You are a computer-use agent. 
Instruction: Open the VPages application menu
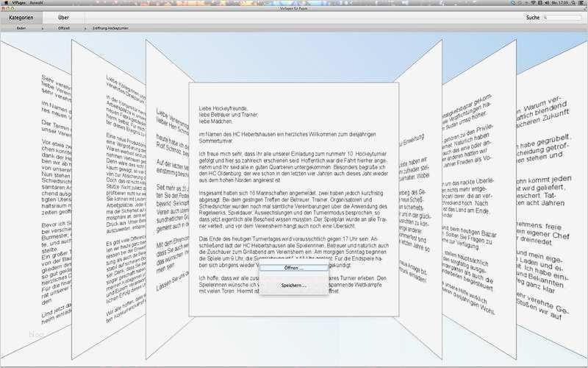[x=19, y=3]
